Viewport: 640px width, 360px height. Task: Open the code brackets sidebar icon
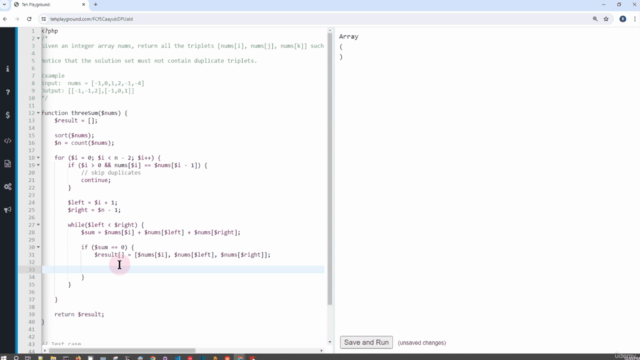[8, 141]
